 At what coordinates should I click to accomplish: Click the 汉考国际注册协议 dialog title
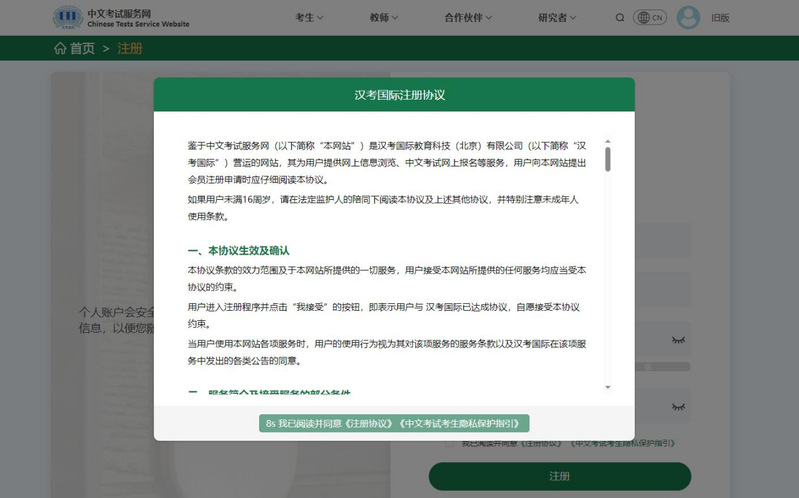tap(400, 95)
